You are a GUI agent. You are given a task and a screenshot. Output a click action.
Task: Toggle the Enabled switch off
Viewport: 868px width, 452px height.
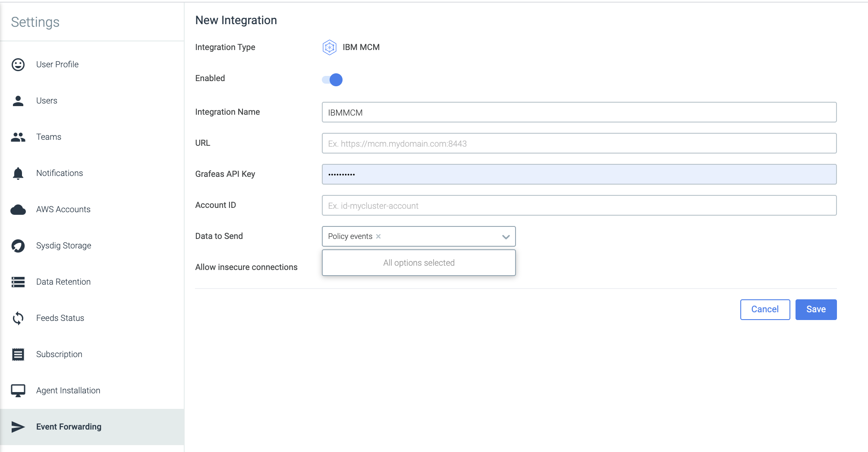coord(332,80)
